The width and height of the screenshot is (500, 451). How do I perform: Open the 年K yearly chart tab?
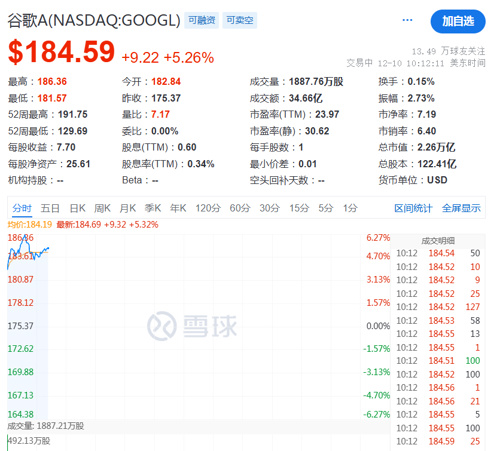coord(178,208)
